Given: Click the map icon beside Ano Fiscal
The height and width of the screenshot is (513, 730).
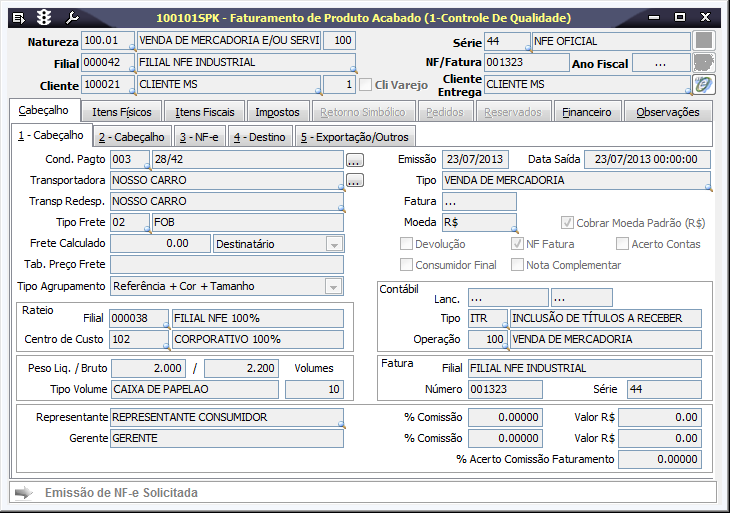Looking at the screenshot, I should 703,62.
